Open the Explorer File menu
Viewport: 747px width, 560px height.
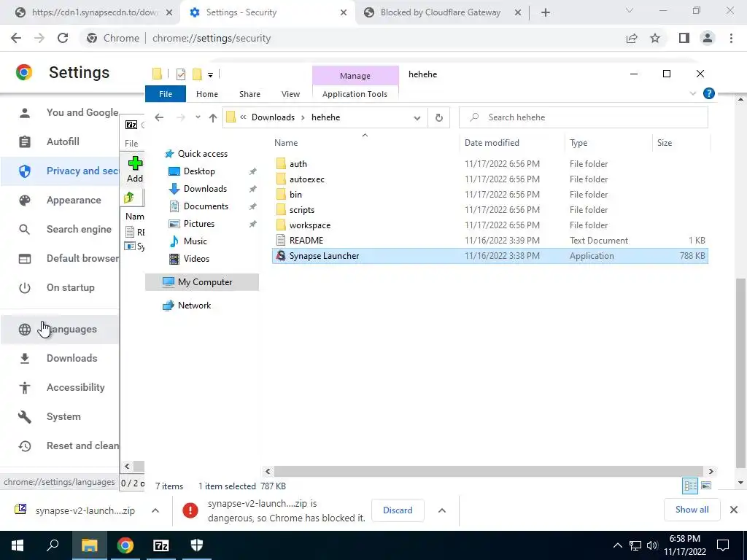(166, 94)
